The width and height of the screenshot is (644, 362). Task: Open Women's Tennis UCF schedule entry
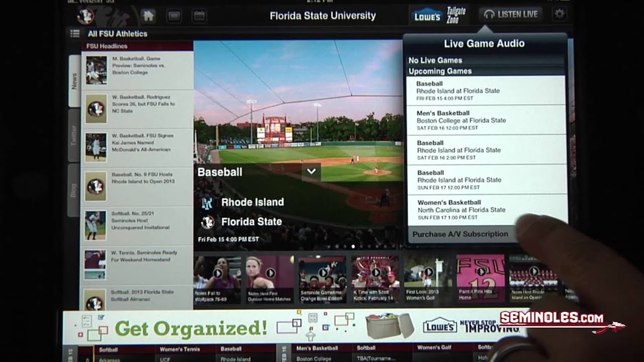coord(186,353)
